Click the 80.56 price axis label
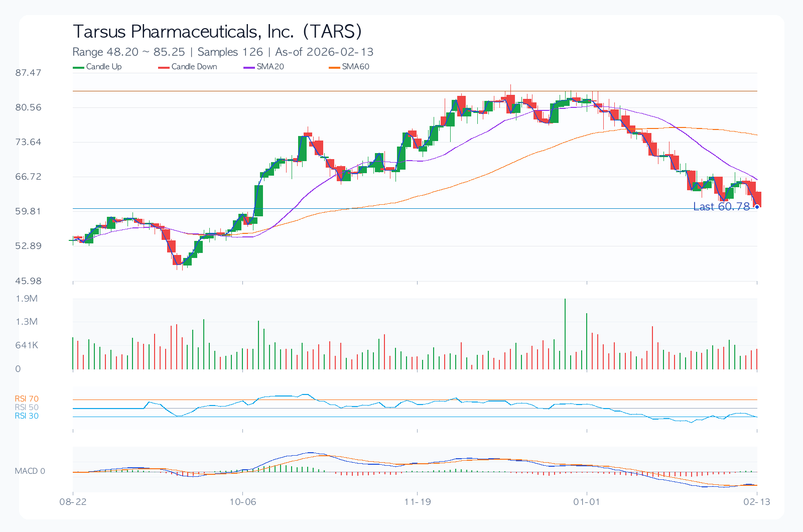The height and width of the screenshot is (532, 803). click(x=28, y=107)
